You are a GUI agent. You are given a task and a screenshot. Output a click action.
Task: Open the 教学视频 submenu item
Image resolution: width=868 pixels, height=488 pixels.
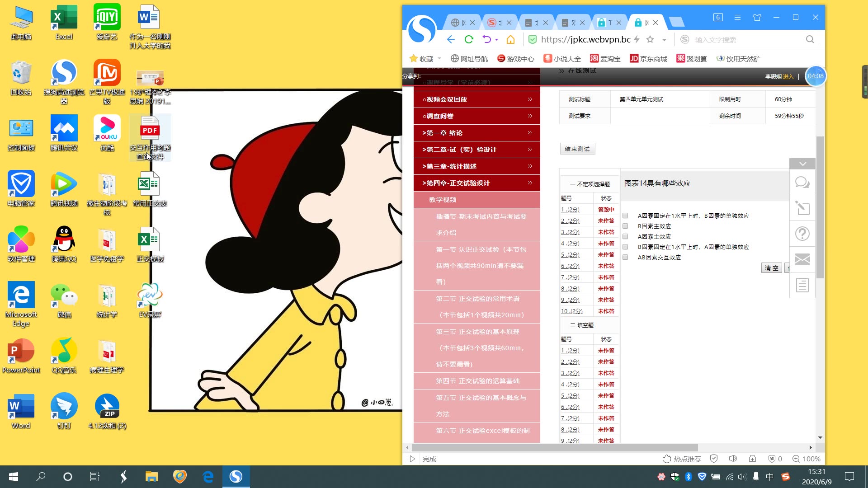(x=476, y=200)
